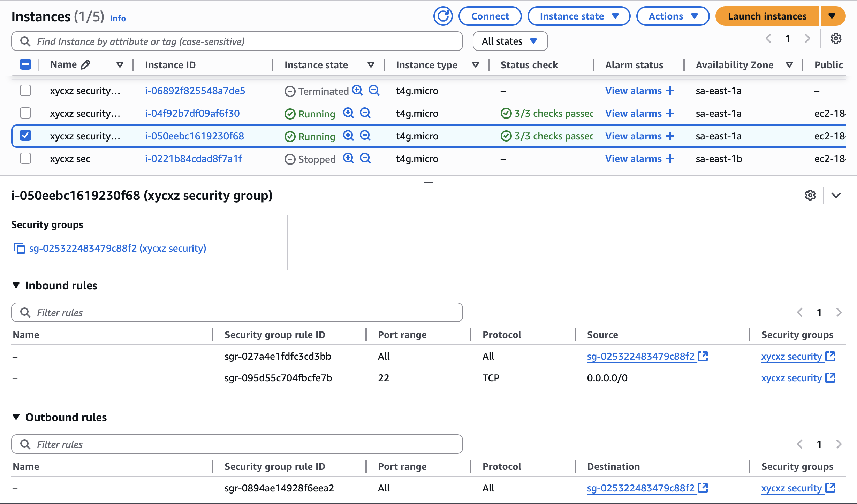Select checkbox for terminated instance row
Viewport: 857px width, 504px height.
[x=25, y=91]
